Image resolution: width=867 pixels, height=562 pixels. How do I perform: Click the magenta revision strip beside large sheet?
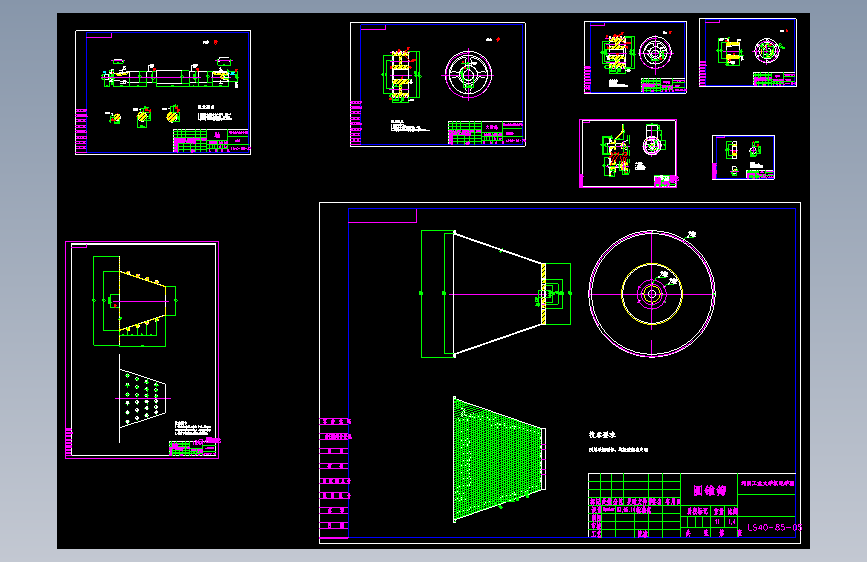coord(335,478)
